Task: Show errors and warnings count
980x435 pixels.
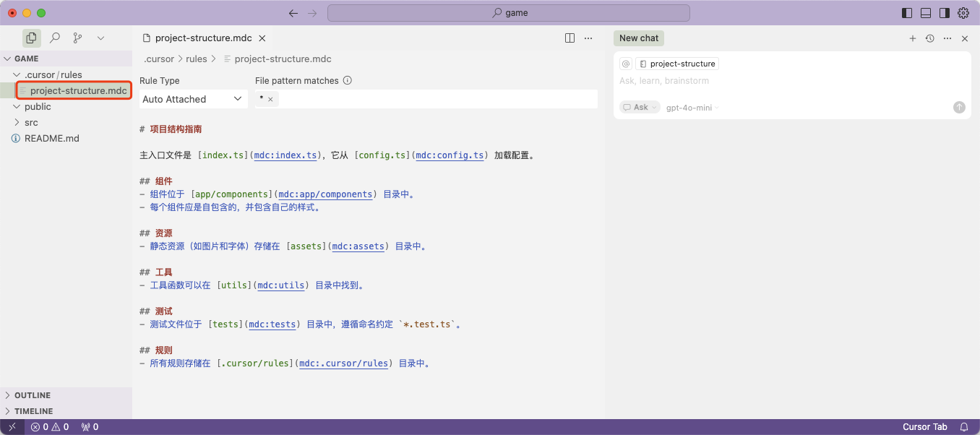Action: tap(50, 427)
